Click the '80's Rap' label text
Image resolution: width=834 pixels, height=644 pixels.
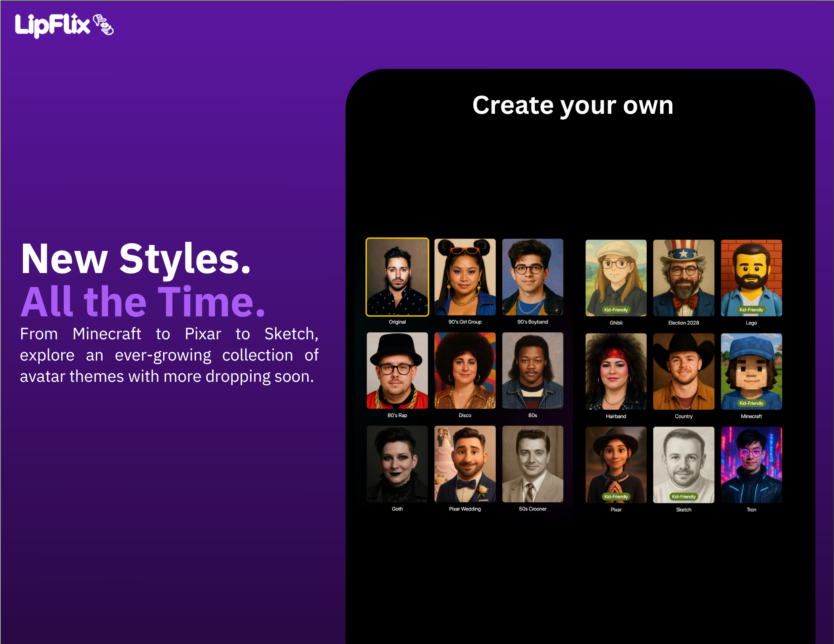coord(397,415)
